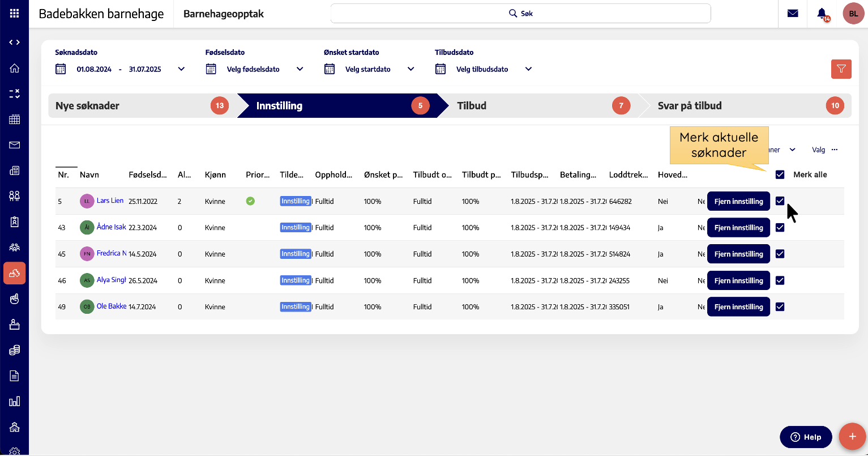Click the orange plus floating button
This screenshot has width=868, height=456.
(x=852, y=436)
